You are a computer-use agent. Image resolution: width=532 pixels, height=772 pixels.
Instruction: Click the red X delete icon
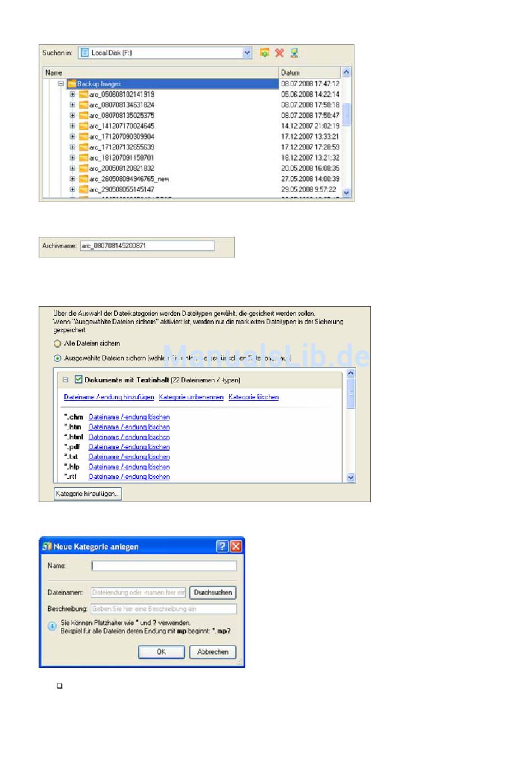279,53
